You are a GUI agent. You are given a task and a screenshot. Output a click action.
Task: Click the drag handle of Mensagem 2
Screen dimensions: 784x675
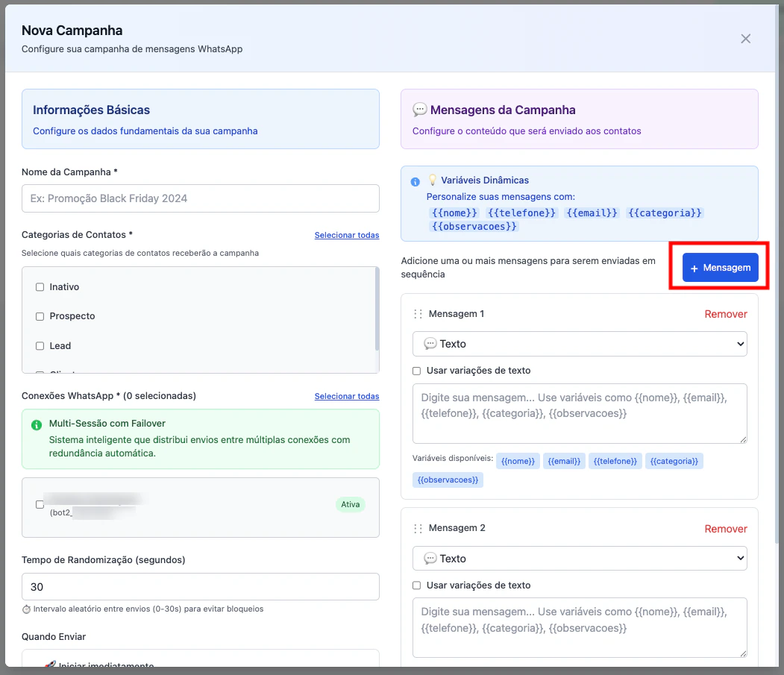(x=418, y=529)
